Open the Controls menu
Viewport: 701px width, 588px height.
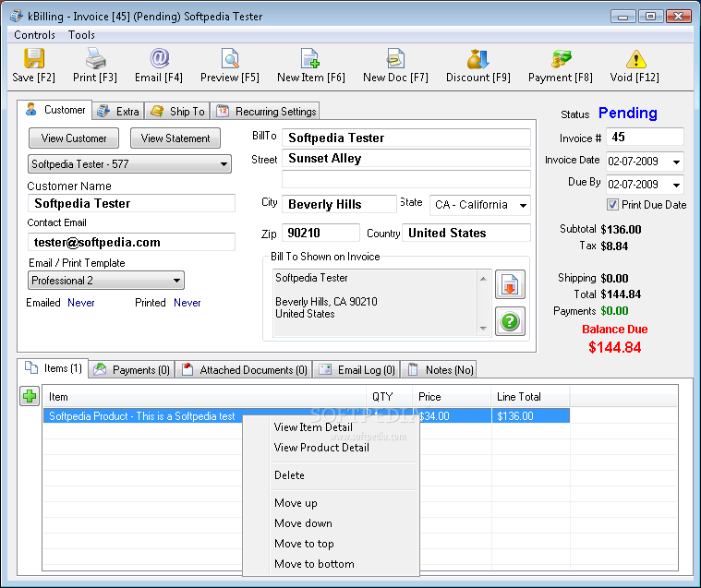[34, 35]
